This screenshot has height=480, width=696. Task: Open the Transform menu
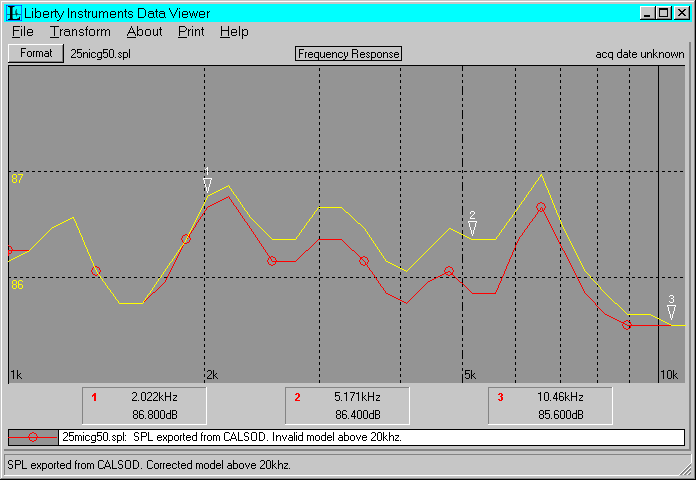coord(80,32)
